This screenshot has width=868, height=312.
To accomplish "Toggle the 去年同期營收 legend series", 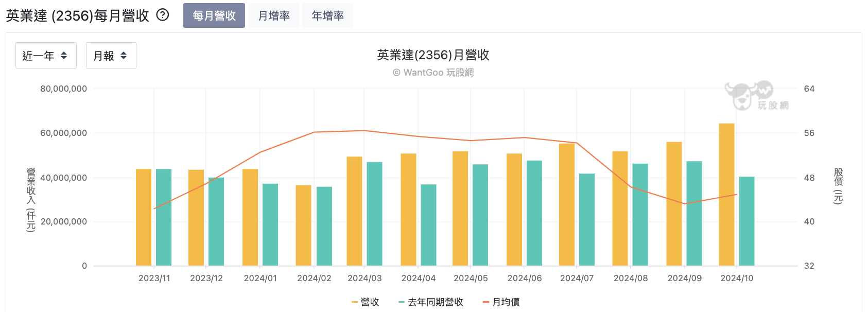I will (431, 302).
